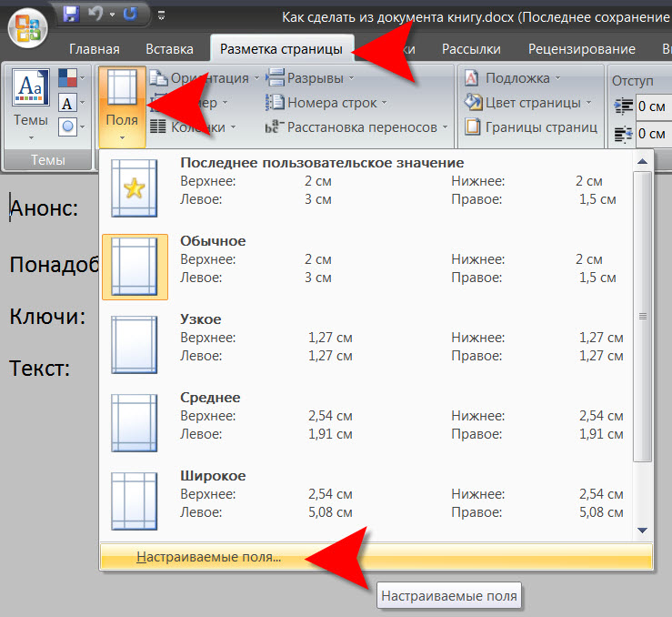This screenshot has height=617, width=672.
Task: Click the Ключи: text in document
Action: point(47,317)
